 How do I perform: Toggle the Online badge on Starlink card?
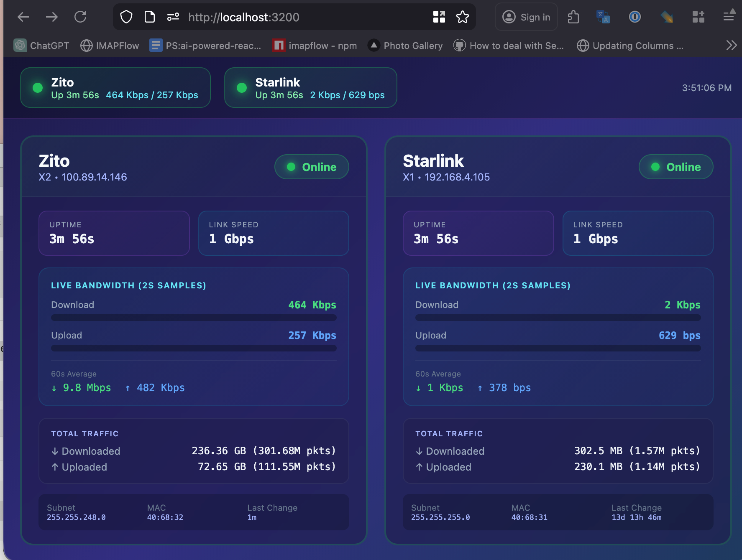[675, 167]
